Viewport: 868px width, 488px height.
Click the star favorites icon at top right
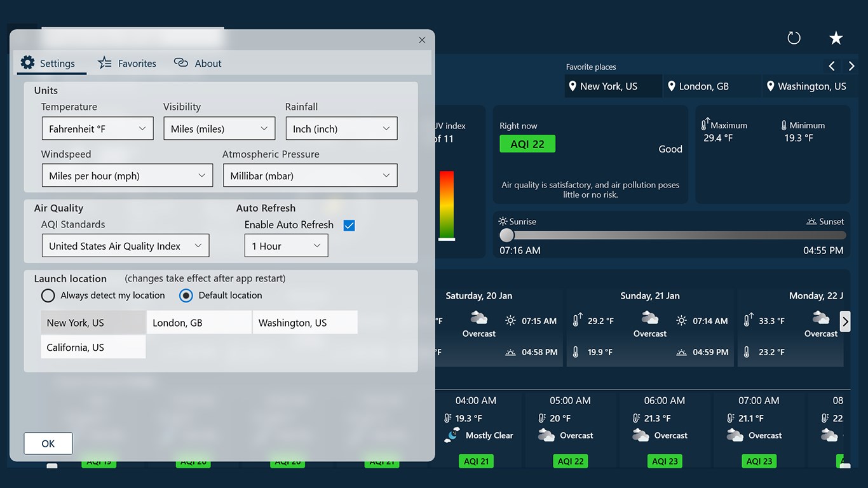(836, 37)
